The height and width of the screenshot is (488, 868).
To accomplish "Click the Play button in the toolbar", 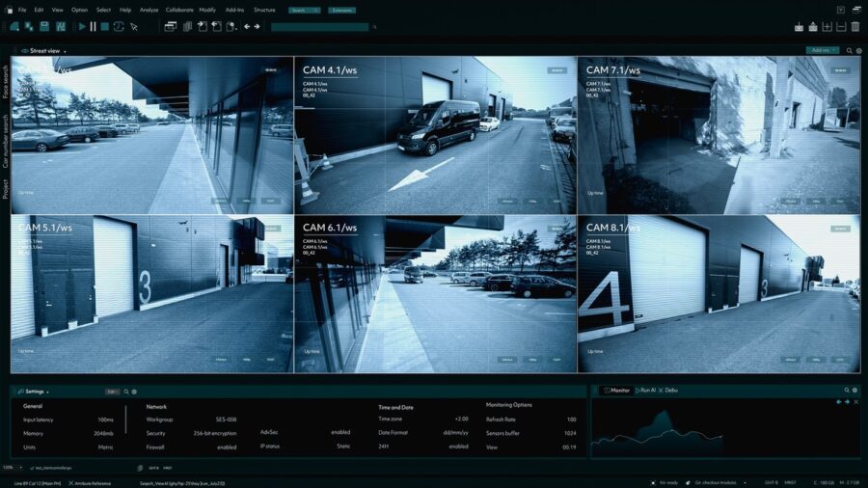I will (x=82, y=27).
